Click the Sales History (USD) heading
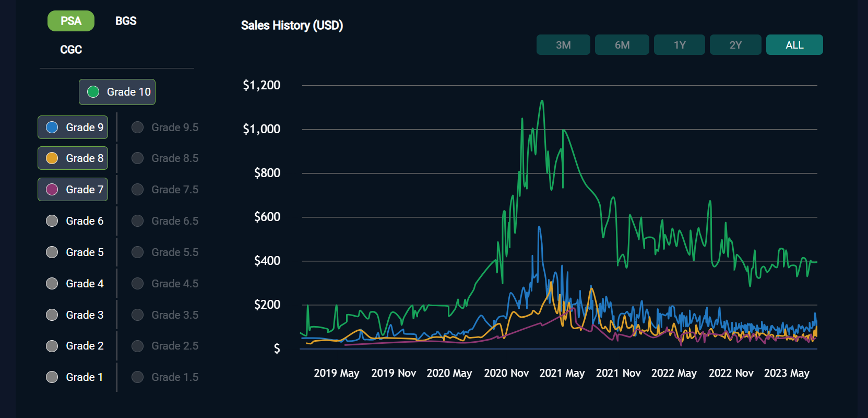Screen dimensions: 868x418 tap(292, 26)
